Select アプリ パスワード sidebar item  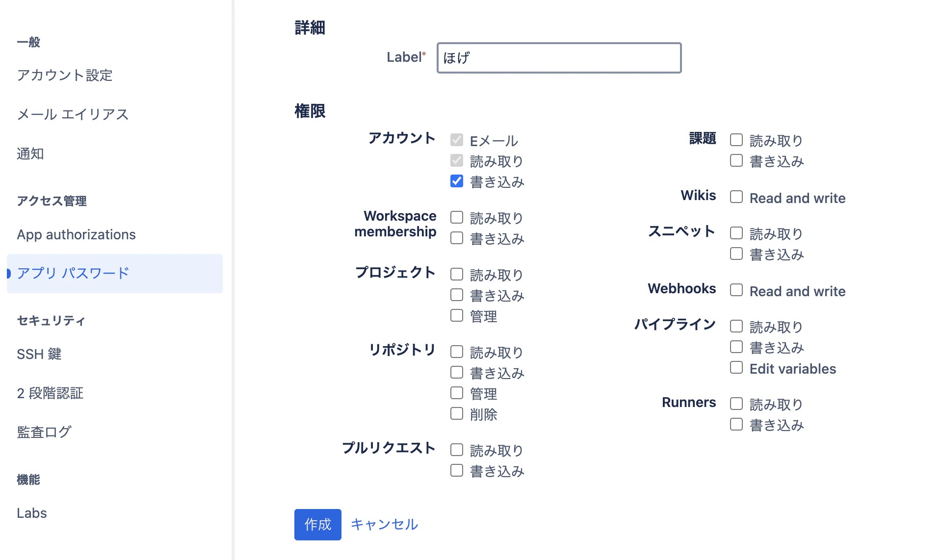115,273
